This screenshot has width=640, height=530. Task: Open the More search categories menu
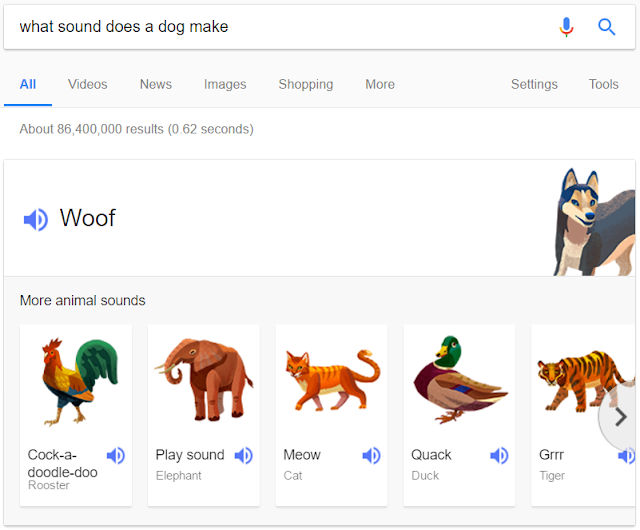pos(380,84)
